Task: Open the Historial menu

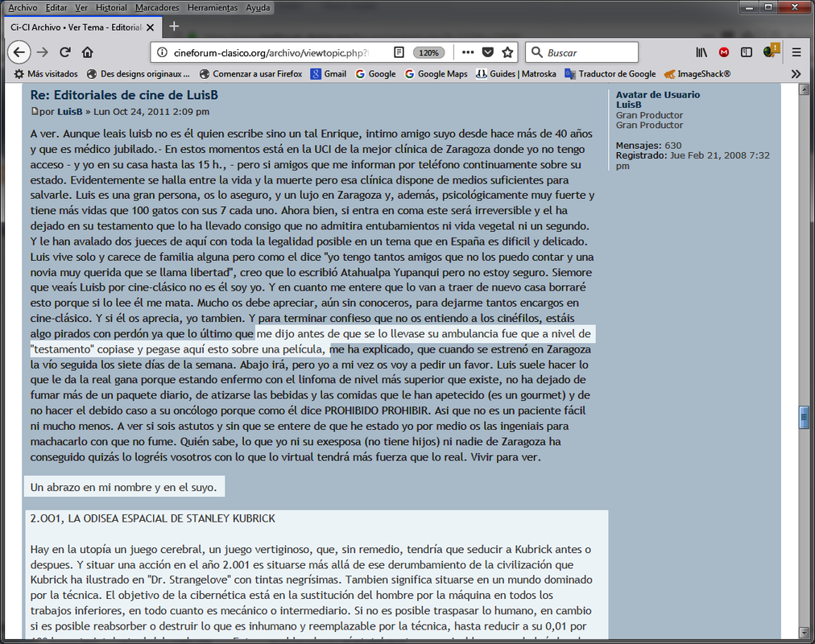Action: click(111, 8)
